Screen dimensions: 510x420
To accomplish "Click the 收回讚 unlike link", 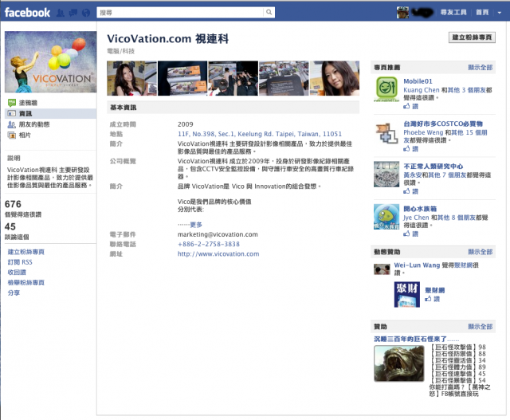I will [17, 272].
